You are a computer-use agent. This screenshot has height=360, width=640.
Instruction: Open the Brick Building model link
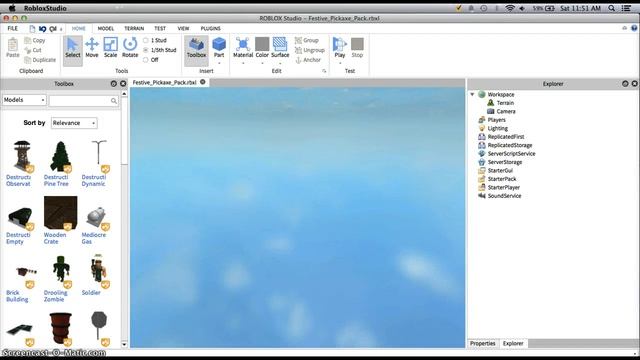17,296
